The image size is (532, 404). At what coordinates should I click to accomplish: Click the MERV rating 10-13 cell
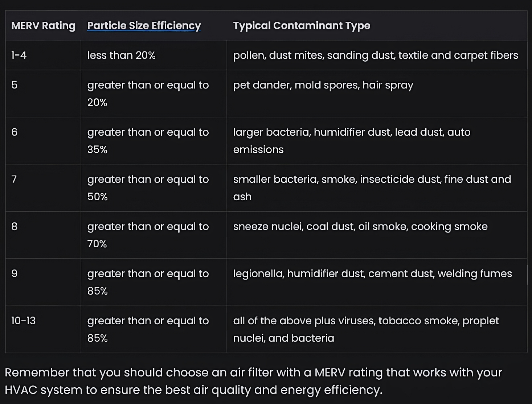[23, 321]
